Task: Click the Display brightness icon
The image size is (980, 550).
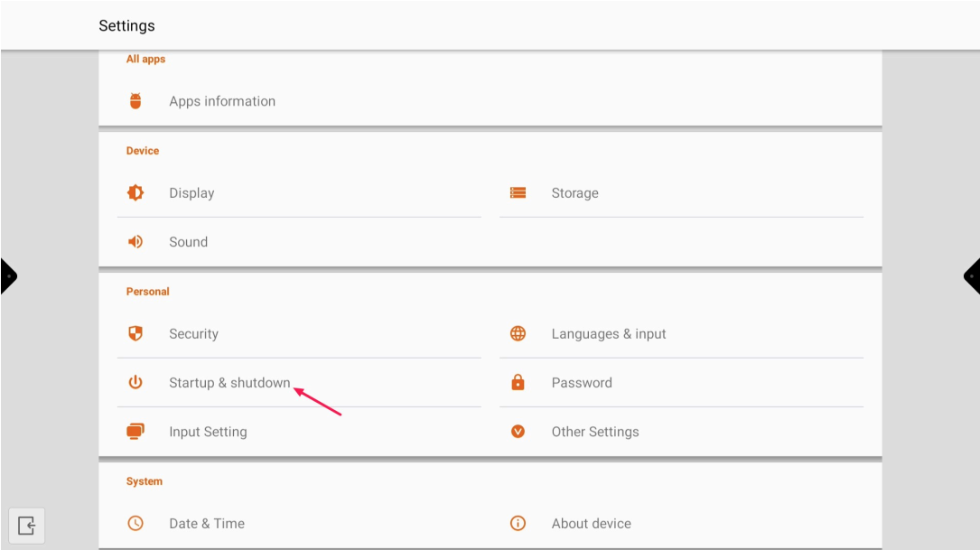Action: [x=135, y=192]
